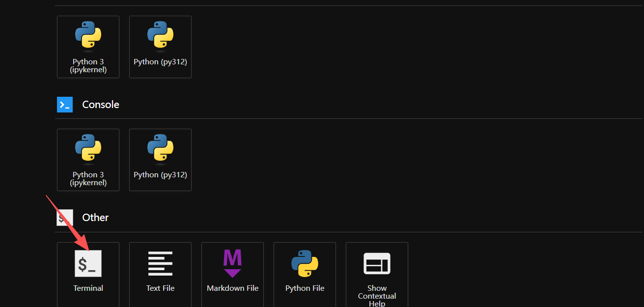644x307 pixels.
Task: Click the Python File logo icon
Action: click(305, 263)
